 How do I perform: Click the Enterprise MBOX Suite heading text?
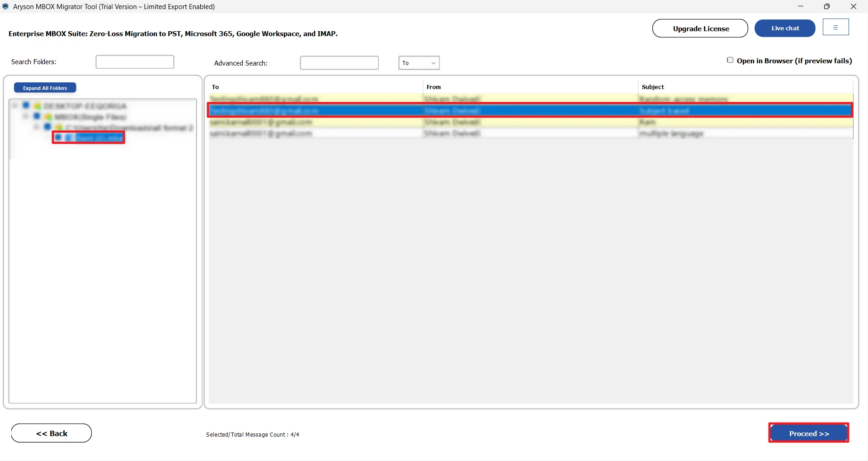173,33
